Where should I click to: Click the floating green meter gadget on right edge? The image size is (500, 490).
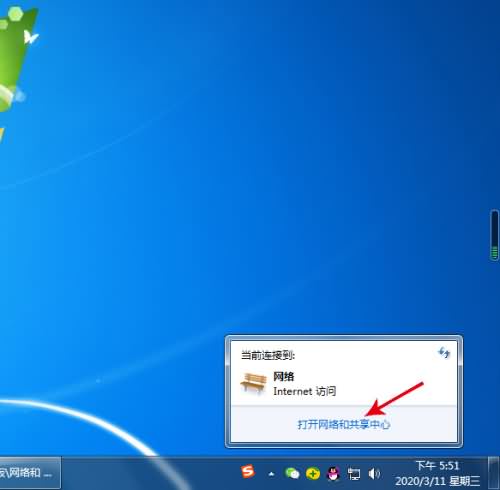494,235
